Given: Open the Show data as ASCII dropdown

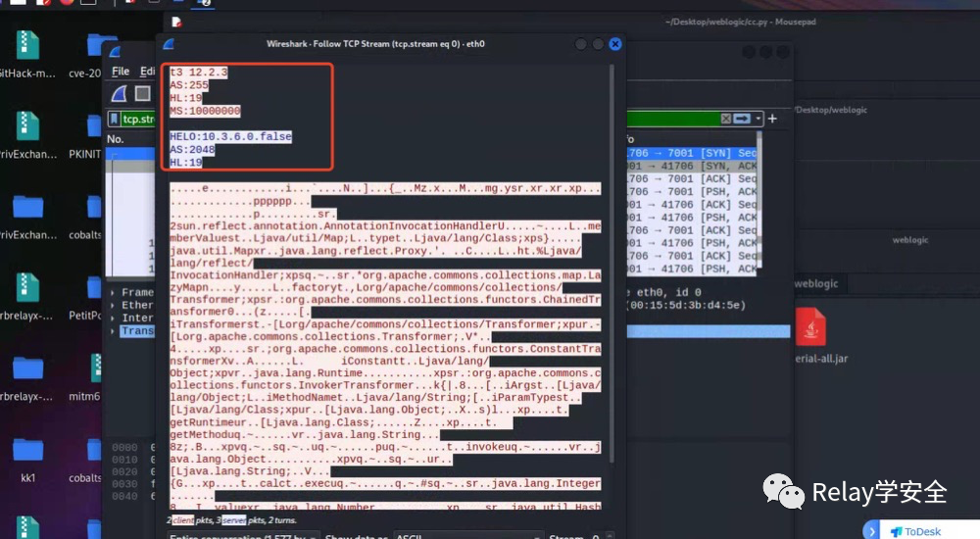Looking at the screenshot, I should (x=467, y=536).
